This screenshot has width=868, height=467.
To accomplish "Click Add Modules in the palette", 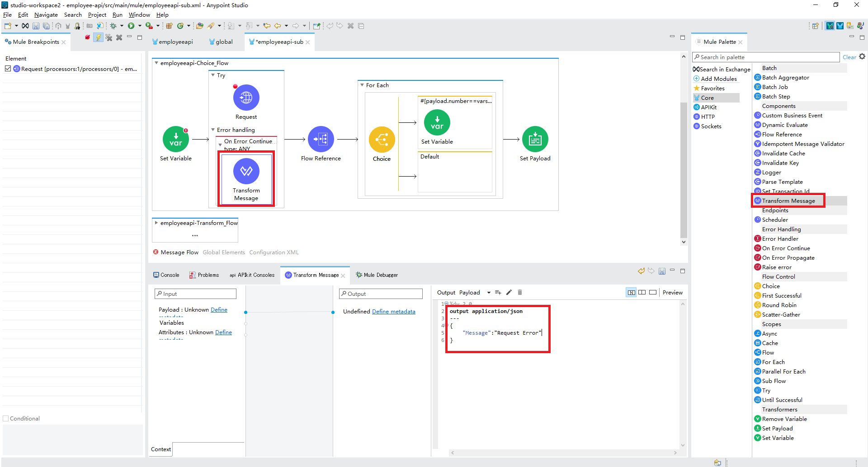I will [x=715, y=79].
